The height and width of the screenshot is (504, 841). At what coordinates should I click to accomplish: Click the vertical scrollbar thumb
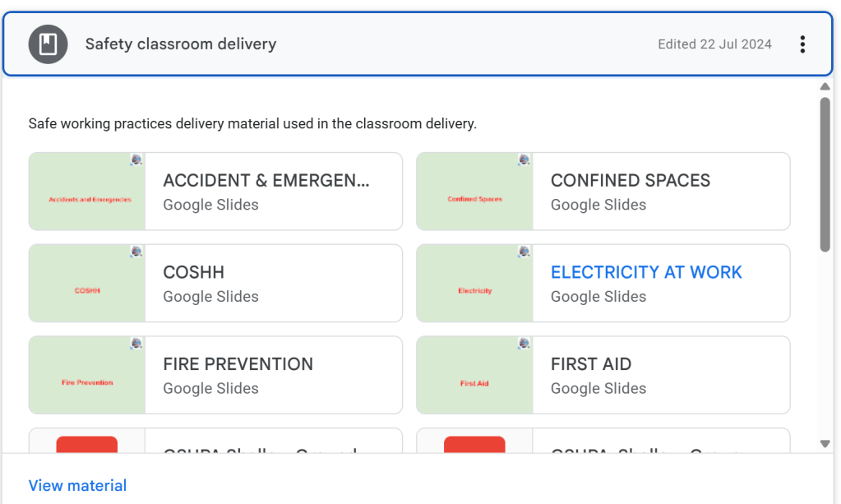click(825, 173)
